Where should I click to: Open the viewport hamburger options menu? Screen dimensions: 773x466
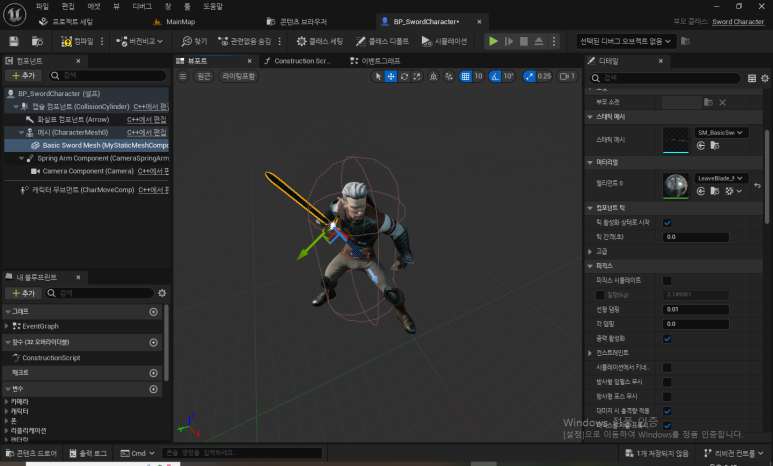pyautogui.click(x=183, y=76)
